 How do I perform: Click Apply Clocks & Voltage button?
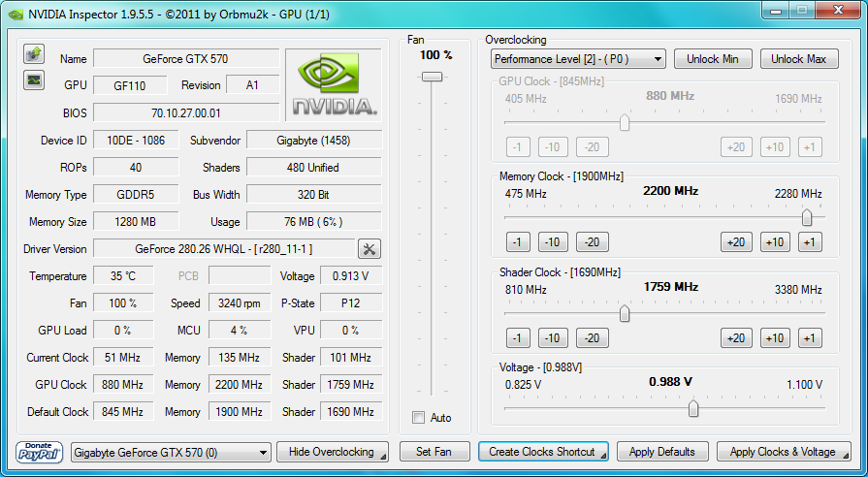click(x=784, y=452)
